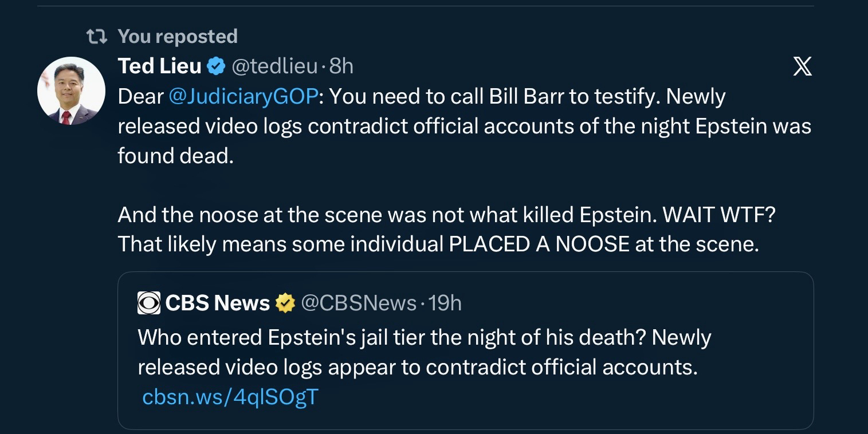Click the "You reposted" label
The width and height of the screenshot is (868, 434).
click(178, 37)
